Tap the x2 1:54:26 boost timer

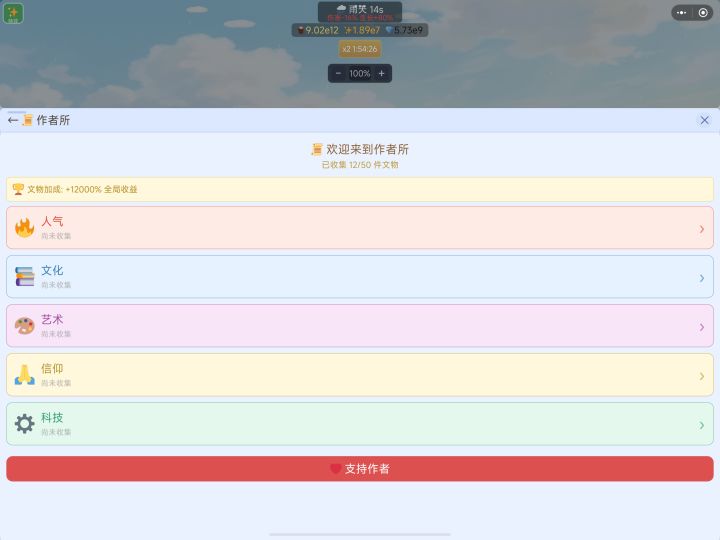360,49
